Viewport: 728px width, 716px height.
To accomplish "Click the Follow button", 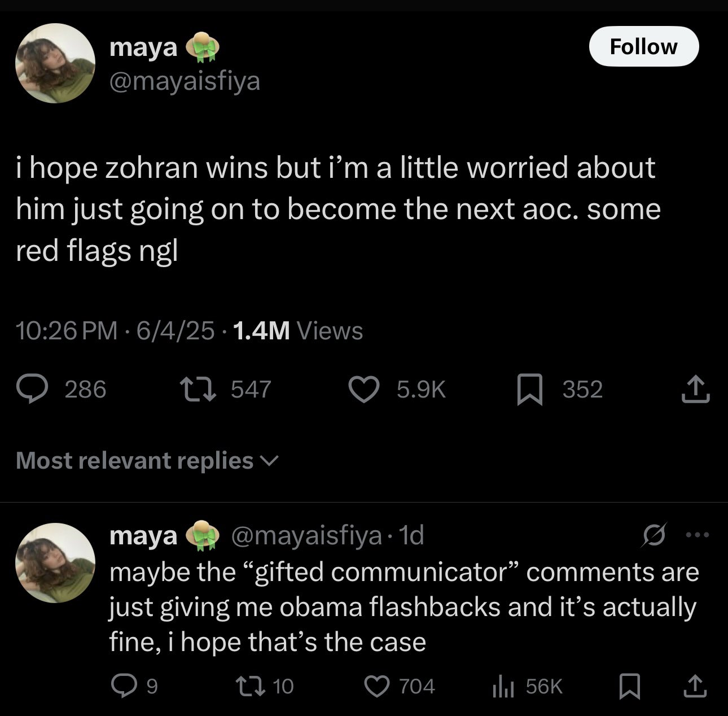I will point(643,47).
